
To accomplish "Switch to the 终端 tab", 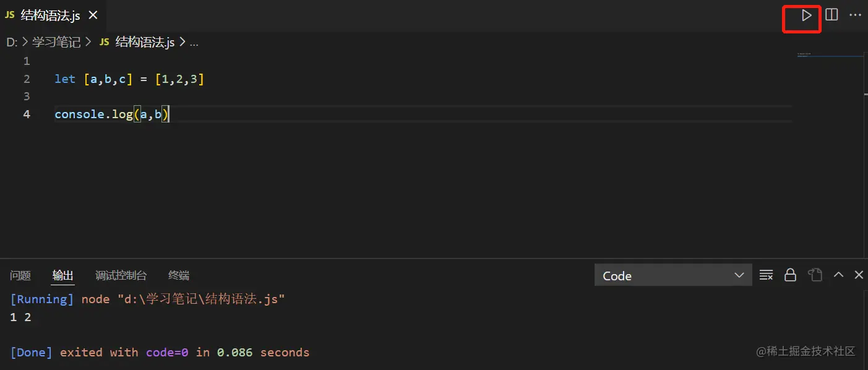I will pos(179,276).
